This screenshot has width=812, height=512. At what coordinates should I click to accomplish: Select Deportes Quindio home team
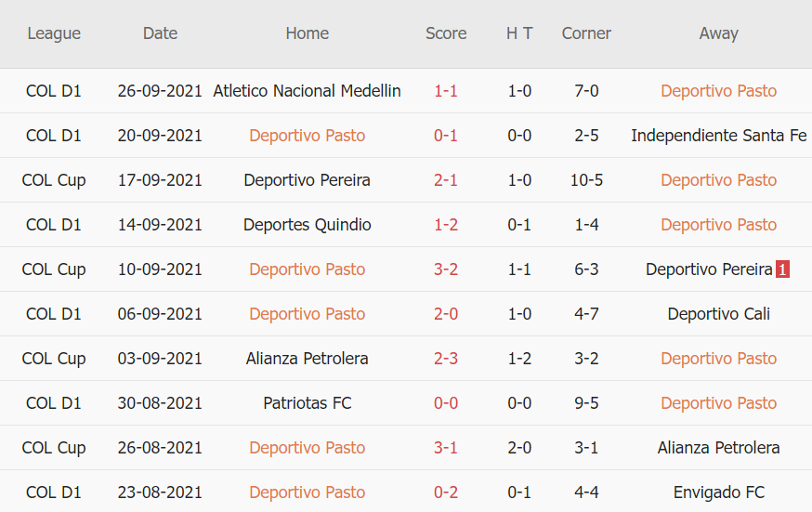307,225
